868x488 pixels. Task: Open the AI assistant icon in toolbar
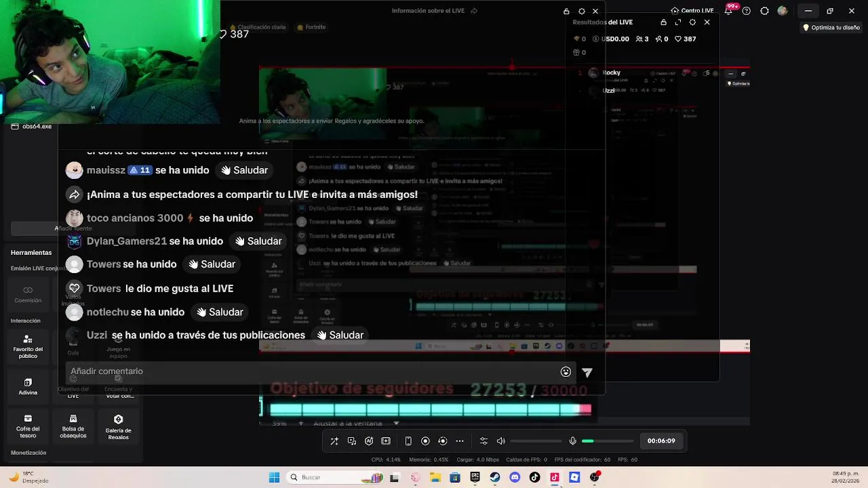coord(369,441)
